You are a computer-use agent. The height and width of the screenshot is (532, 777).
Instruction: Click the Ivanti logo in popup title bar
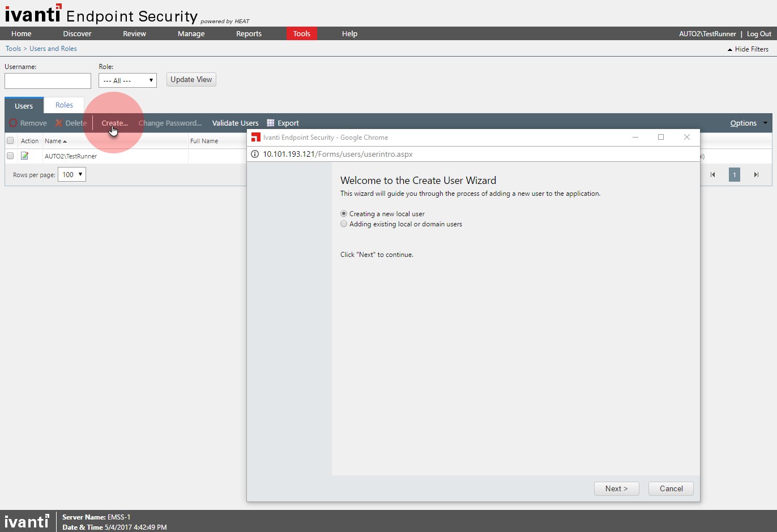coord(256,138)
